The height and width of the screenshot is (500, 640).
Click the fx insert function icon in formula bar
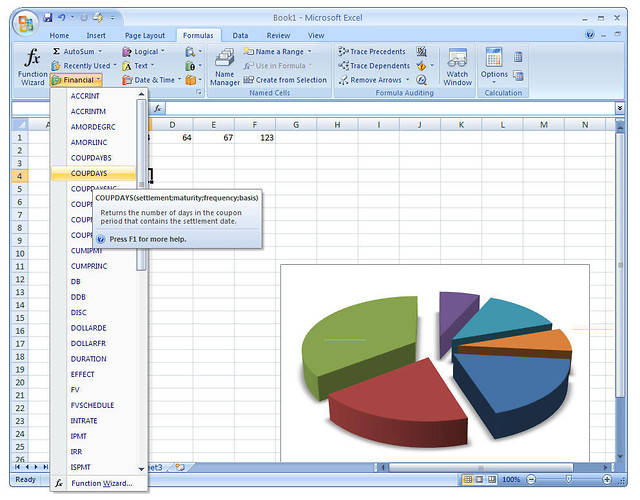[x=158, y=109]
